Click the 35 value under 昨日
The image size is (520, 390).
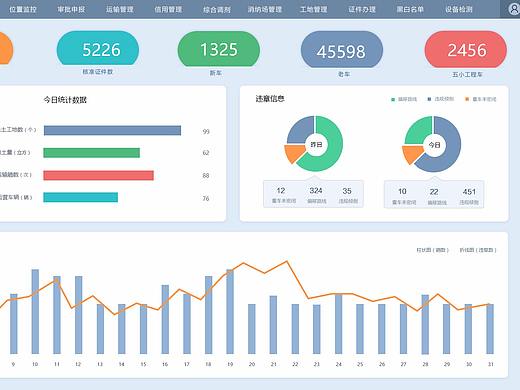pyautogui.click(x=347, y=191)
